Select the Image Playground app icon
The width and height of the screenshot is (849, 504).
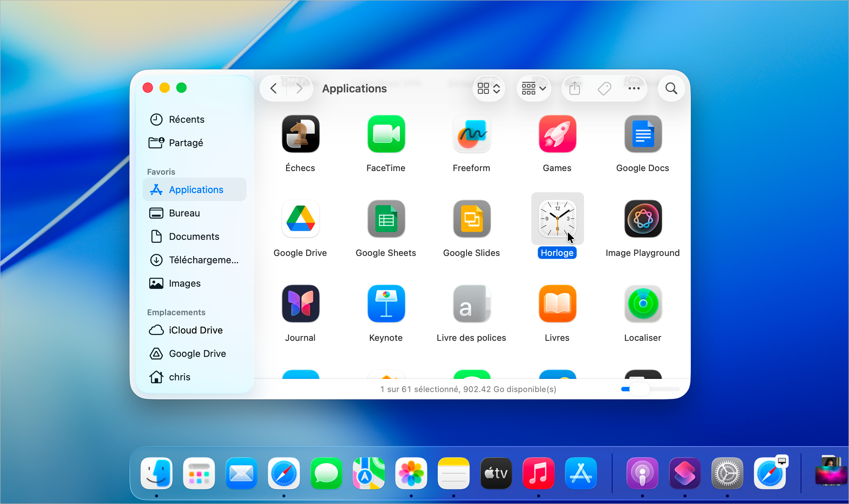[643, 219]
